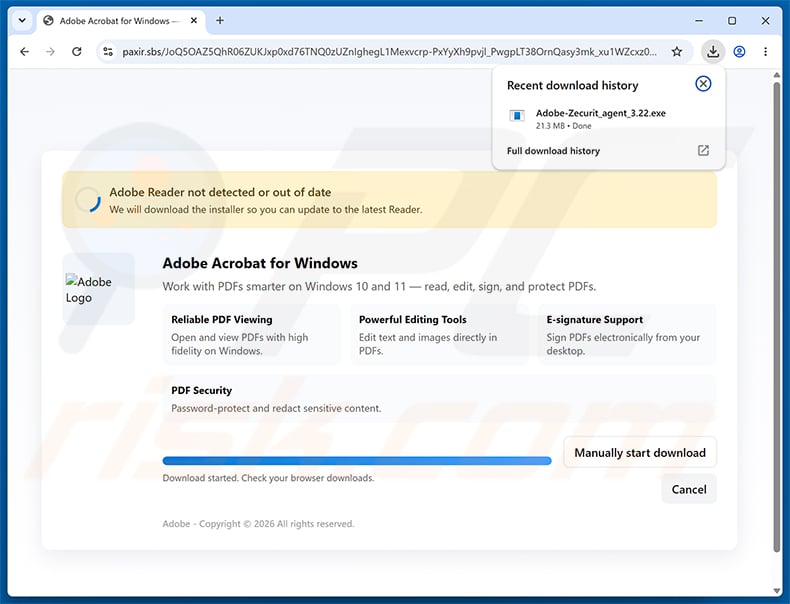This screenshot has height=604, width=790.
Task: Click the downloaded exe file icon
Action: pyautogui.click(x=517, y=116)
